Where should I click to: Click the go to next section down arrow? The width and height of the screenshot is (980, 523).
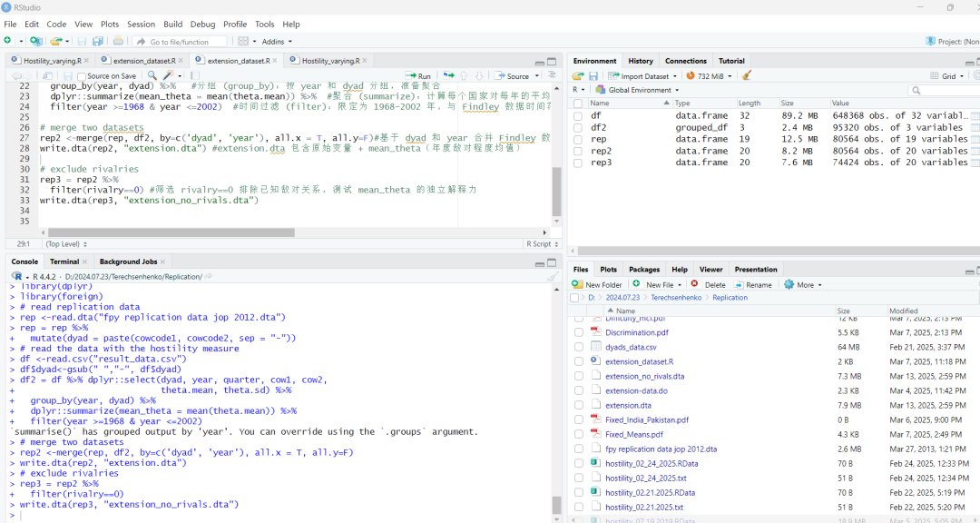[x=479, y=75]
